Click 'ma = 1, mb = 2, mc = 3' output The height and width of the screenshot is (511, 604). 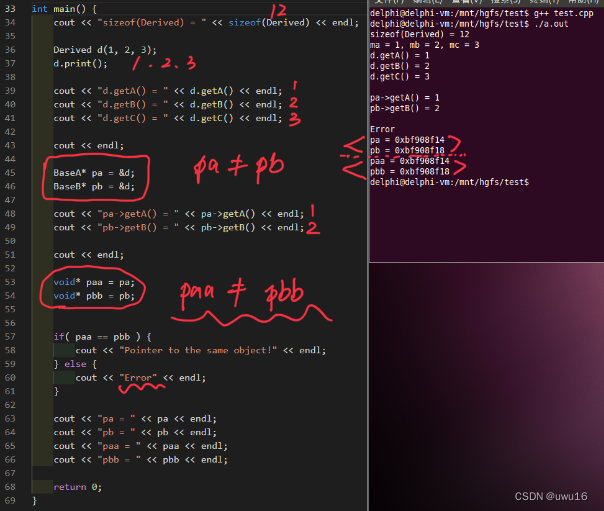click(x=424, y=45)
